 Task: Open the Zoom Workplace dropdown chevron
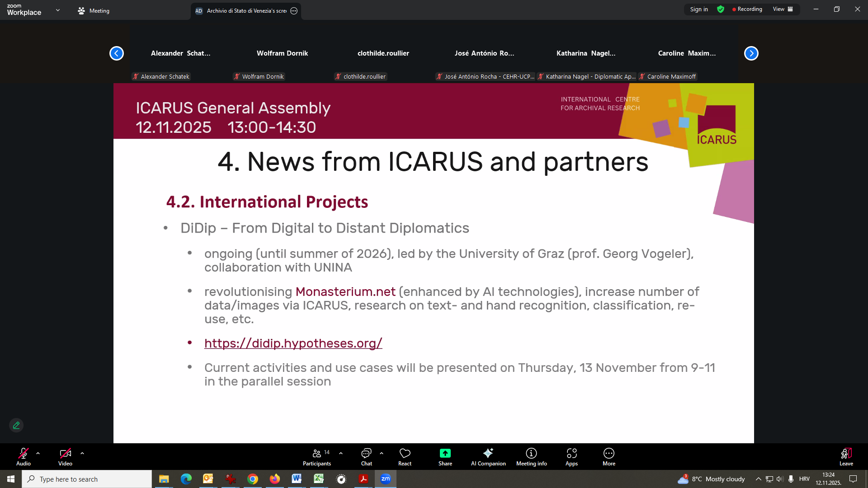pyautogui.click(x=58, y=10)
